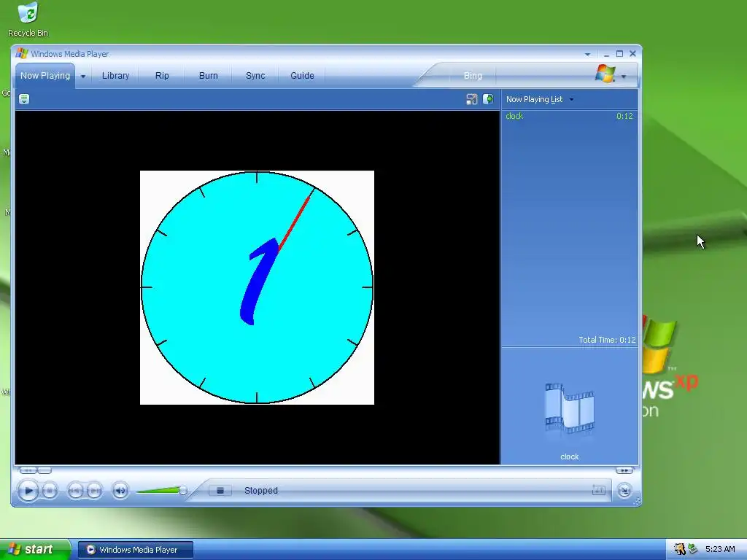Stop playback with the round Stop button
Image resolution: width=747 pixels, height=560 pixels.
50,491
